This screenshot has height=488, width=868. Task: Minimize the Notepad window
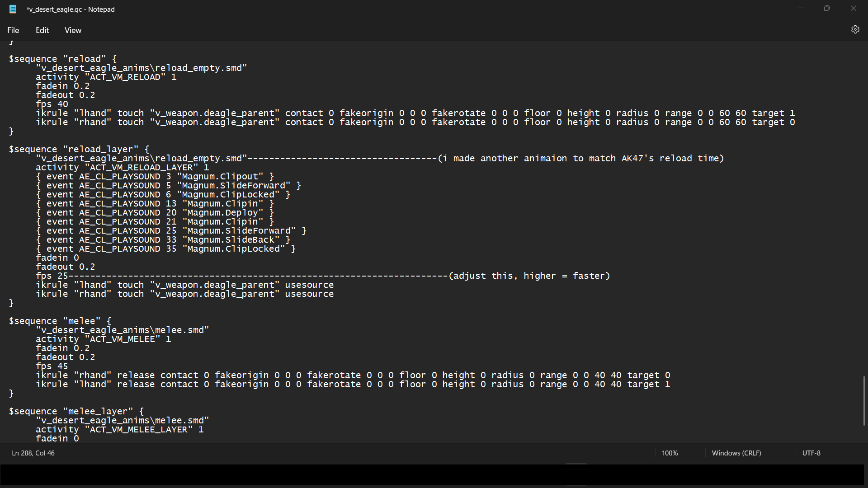(x=801, y=9)
